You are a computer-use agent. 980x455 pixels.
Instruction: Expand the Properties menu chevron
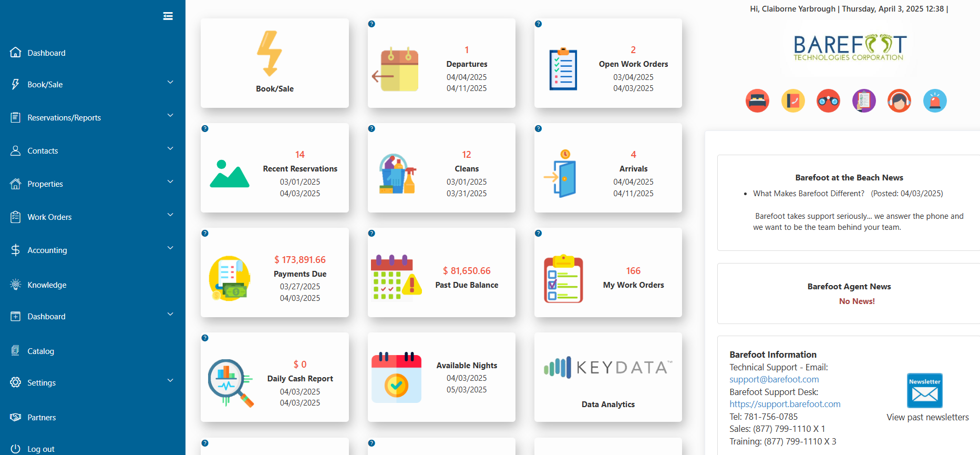(170, 182)
